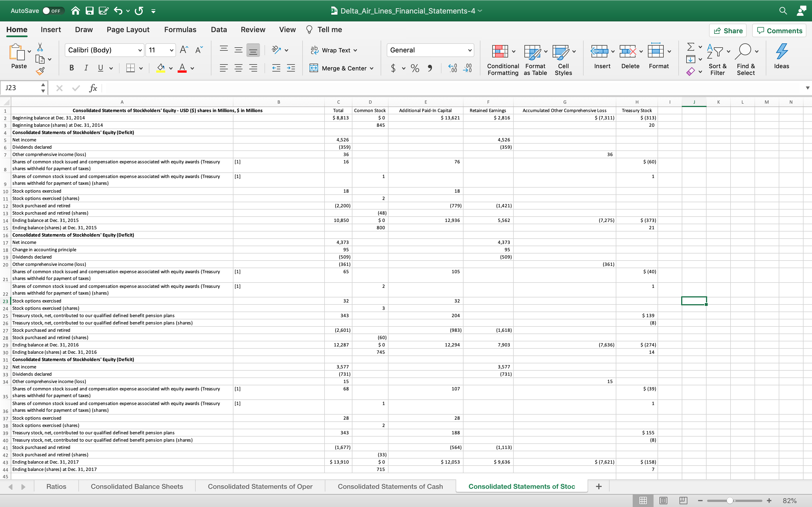The height and width of the screenshot is (507, 812).
Task: Click the Share button
Action: point(728,30)
